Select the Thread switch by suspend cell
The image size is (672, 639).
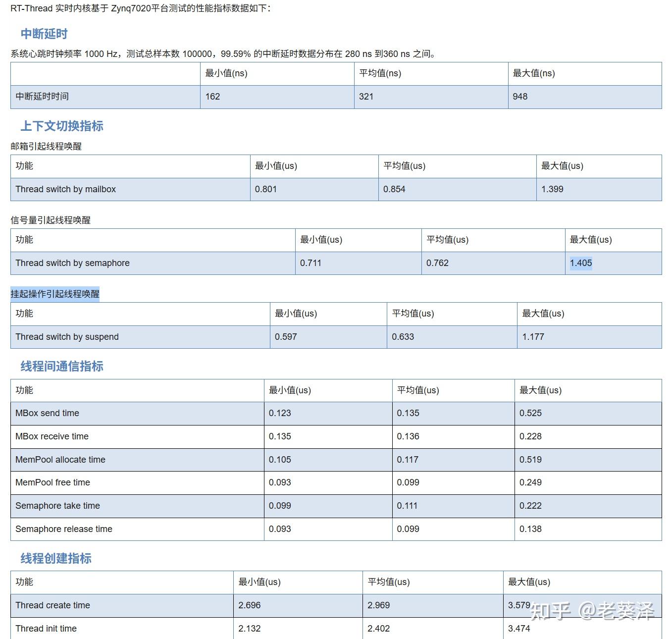coord(67,337)
